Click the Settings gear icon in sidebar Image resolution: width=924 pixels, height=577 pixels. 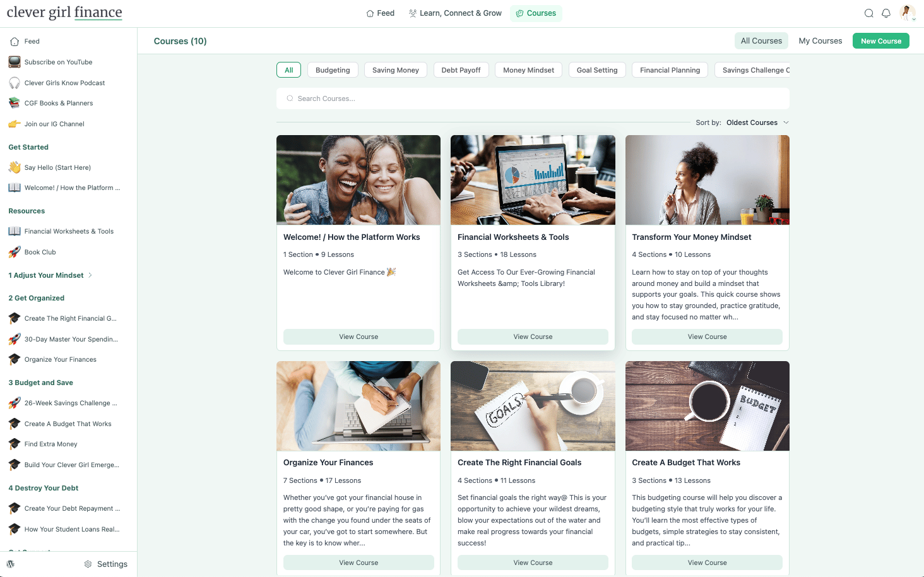point(88,564)
